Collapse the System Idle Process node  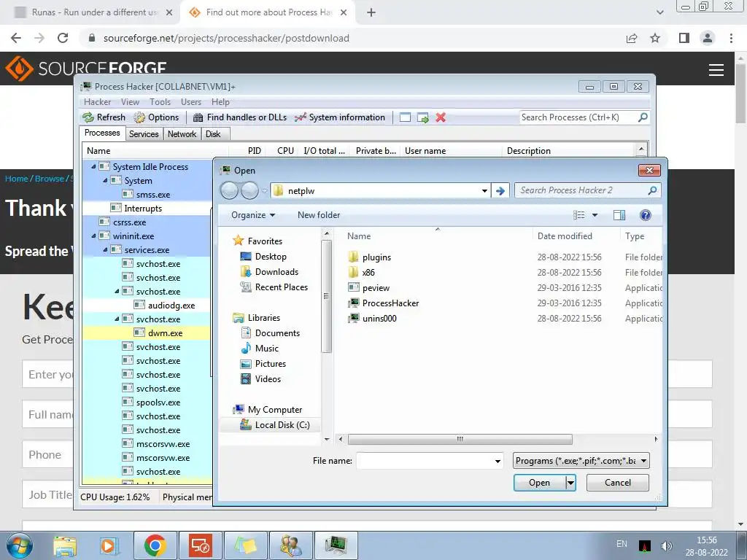(x=93, y=167)
